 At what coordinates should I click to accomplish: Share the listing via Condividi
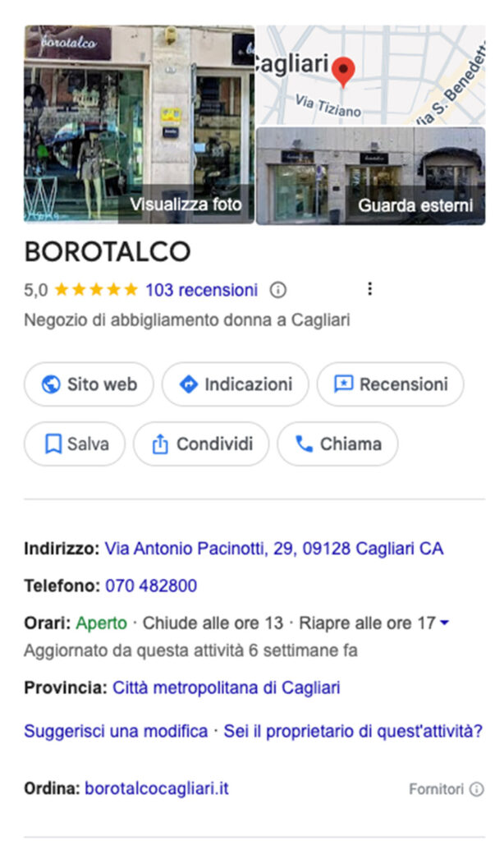click(201, 444)
